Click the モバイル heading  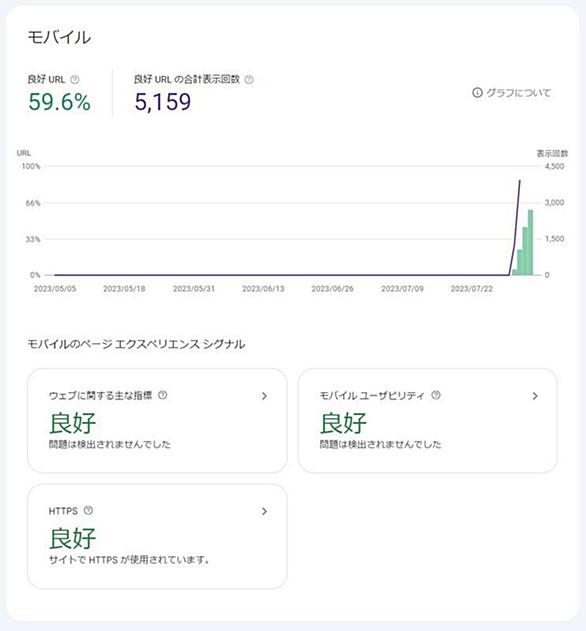point(60,37)
